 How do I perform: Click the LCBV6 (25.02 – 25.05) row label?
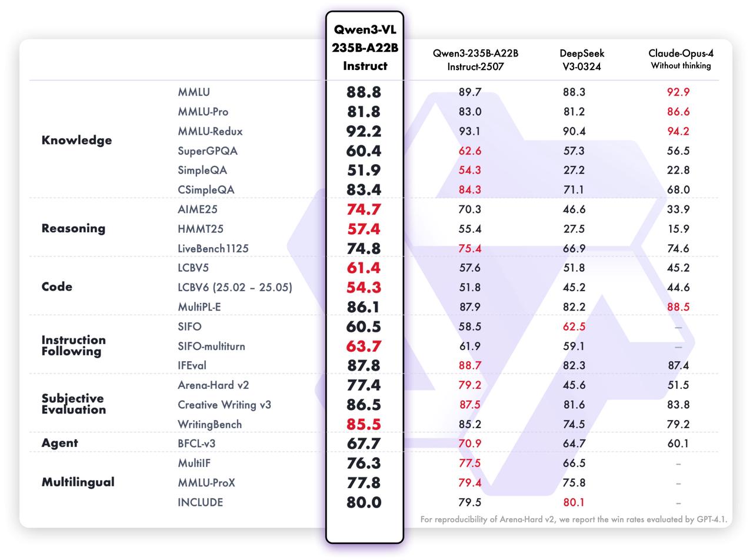(x=235, y=288)
